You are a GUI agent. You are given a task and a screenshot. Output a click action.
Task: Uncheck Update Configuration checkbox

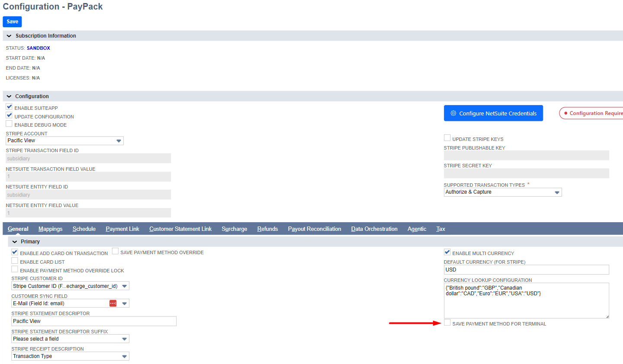pos(9,115)
